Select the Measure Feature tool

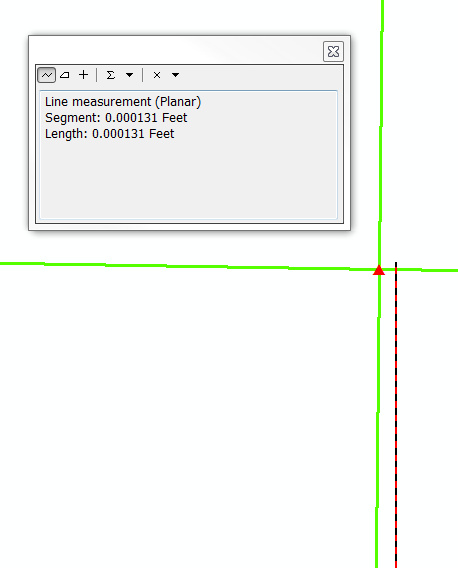[83, 75]
